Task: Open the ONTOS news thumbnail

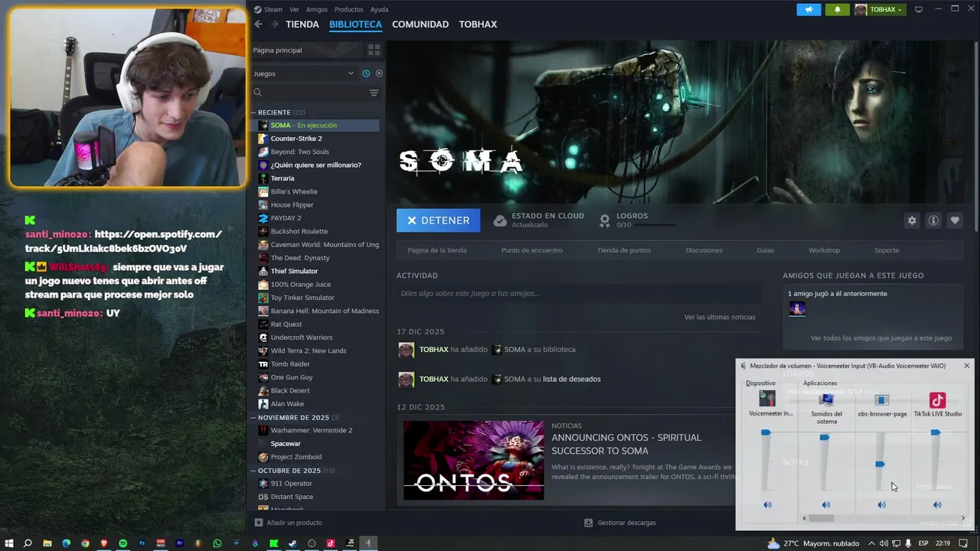Action: 474,460
